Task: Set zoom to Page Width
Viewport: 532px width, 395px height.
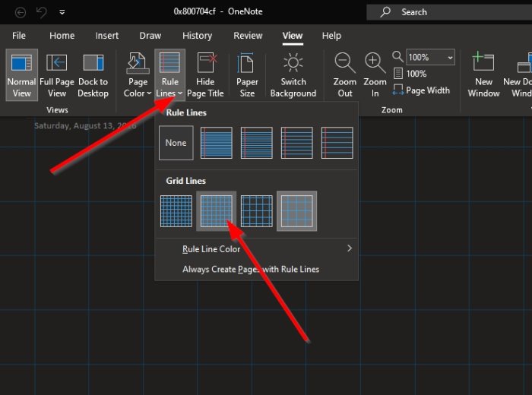Action: (422, 90)
